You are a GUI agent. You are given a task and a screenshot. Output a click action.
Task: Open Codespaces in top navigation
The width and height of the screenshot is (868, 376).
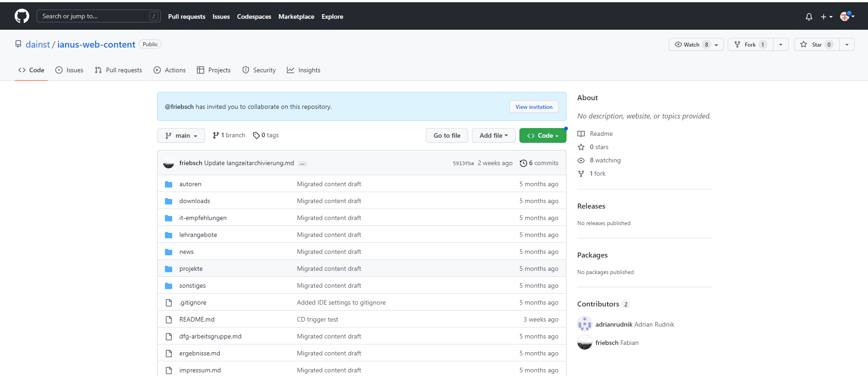tap(254, 16)
